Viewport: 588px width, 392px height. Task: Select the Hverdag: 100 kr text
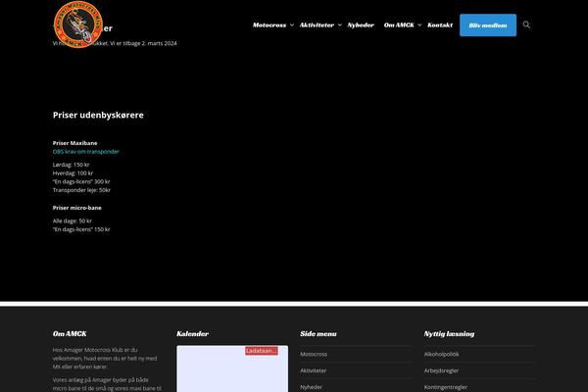tap(73, 173)
